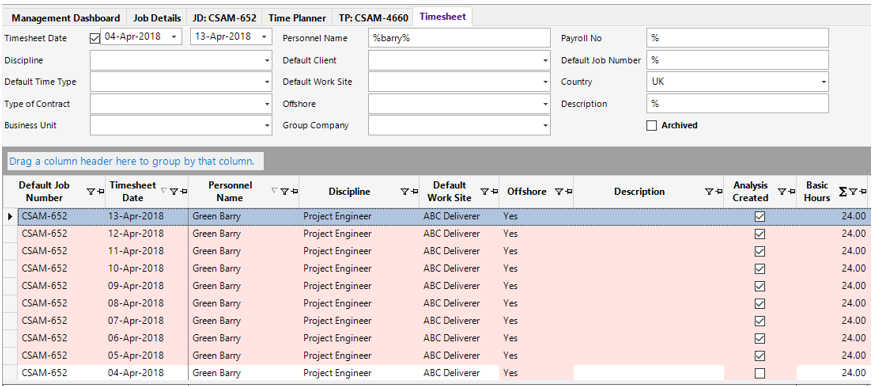
Task: Toggle Analysis Created for 12-Apr-2018 row
Action: (760, 234)
